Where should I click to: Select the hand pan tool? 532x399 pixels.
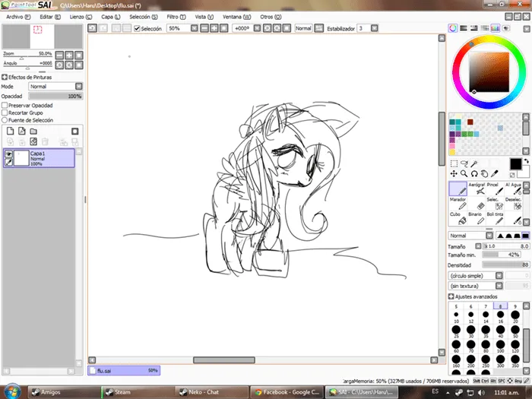point(484,174)
